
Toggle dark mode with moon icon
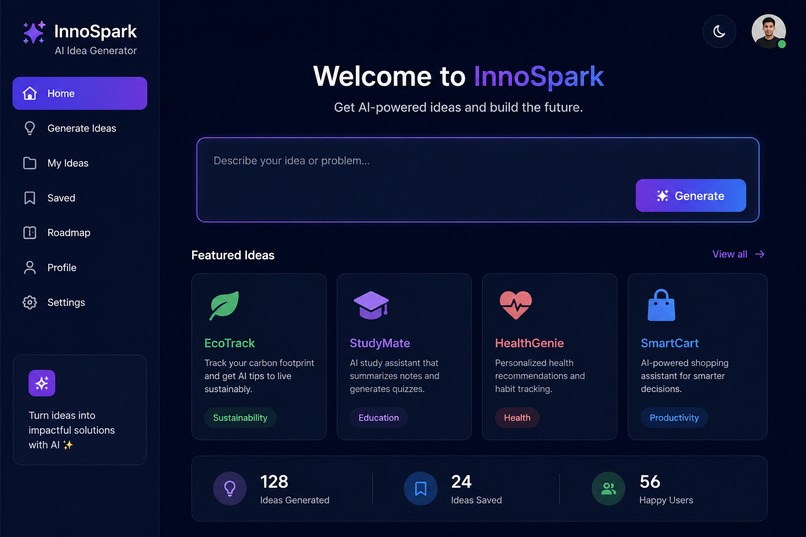pyautogui.click(x=719, y=31)
